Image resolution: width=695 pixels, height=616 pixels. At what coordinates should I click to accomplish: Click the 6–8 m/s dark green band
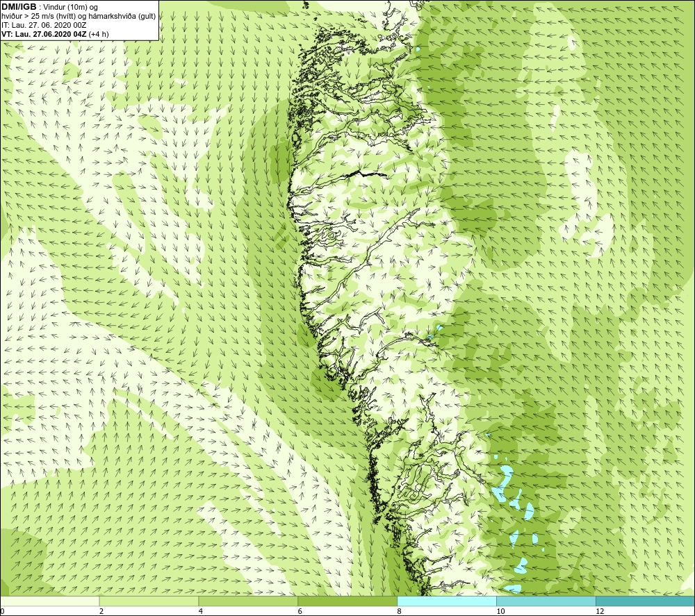point(347,601)
